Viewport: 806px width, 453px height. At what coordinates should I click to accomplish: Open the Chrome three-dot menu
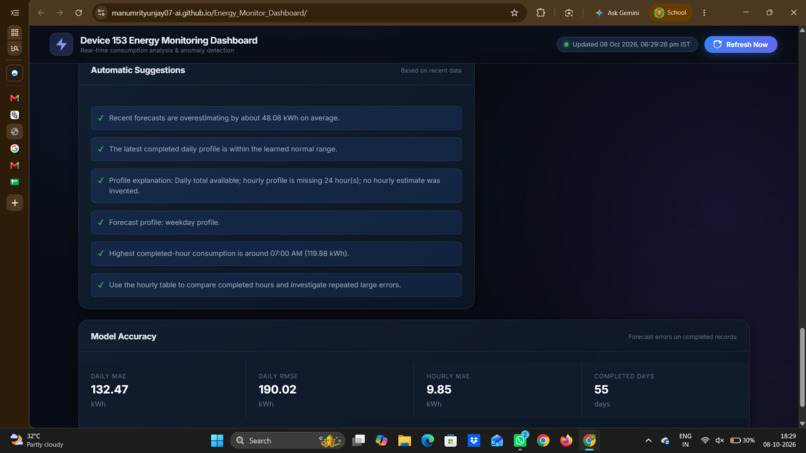click(x=704, y=13)
